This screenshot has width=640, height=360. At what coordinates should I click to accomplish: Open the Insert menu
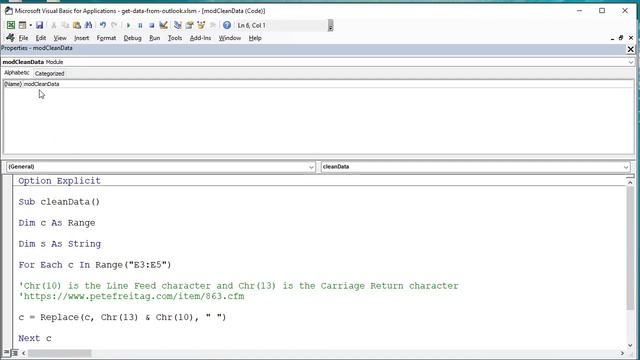point(82,38)
